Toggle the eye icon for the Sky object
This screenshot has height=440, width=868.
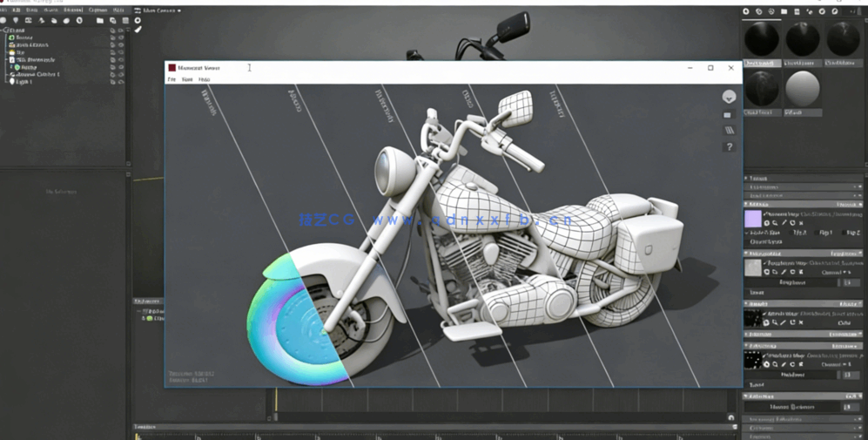point(121,52)
